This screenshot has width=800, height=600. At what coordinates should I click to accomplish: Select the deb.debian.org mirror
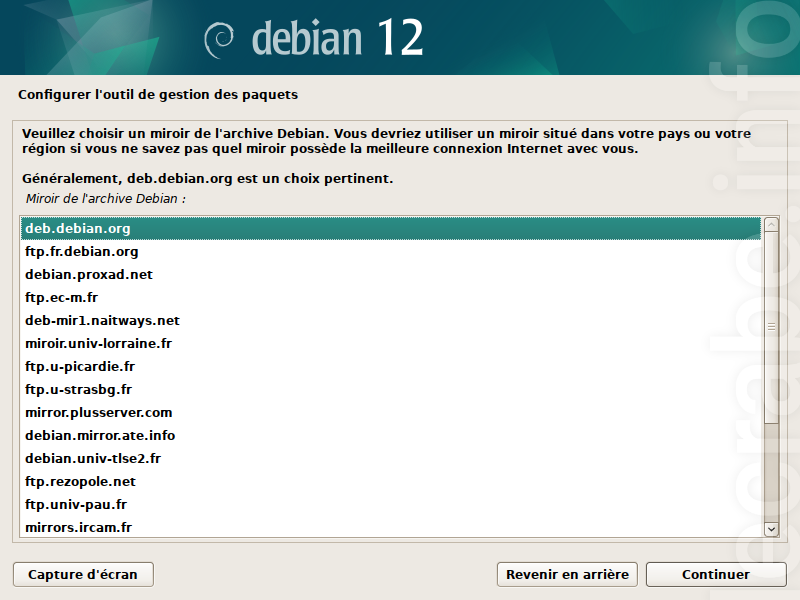391,229
